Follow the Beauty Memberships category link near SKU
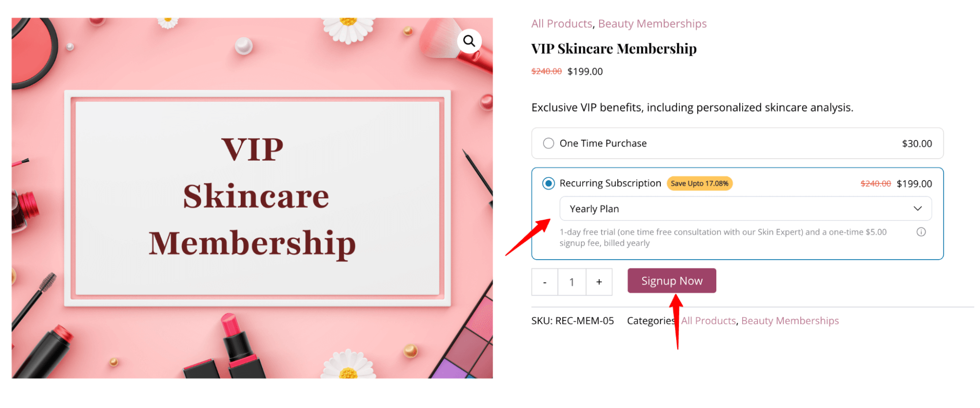980x408 pixels. click(x=790, y=320)
